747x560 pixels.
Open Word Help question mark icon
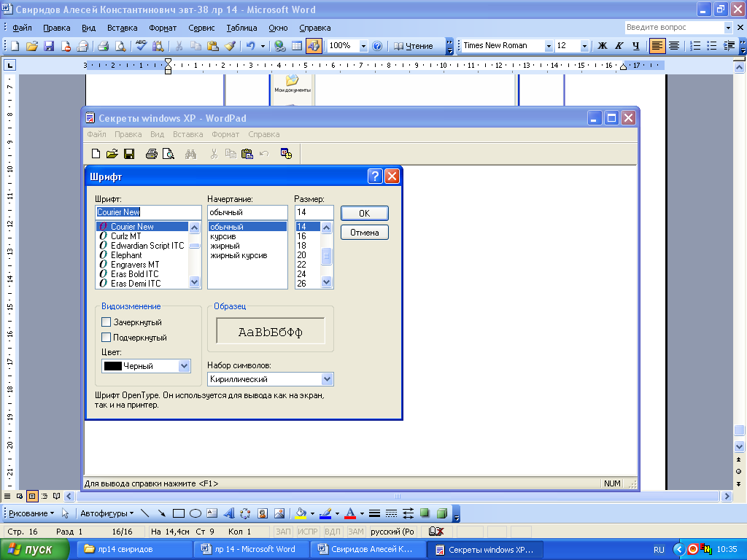coord(377,46)
